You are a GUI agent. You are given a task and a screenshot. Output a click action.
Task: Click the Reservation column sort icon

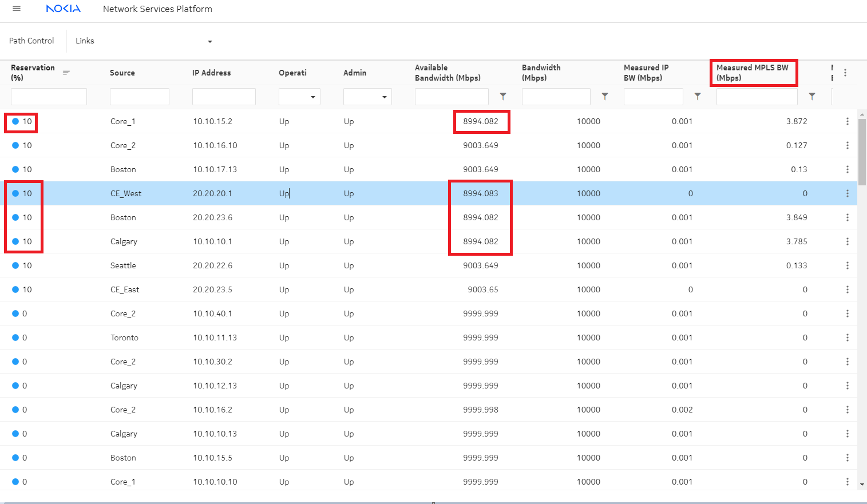[66, 73]
